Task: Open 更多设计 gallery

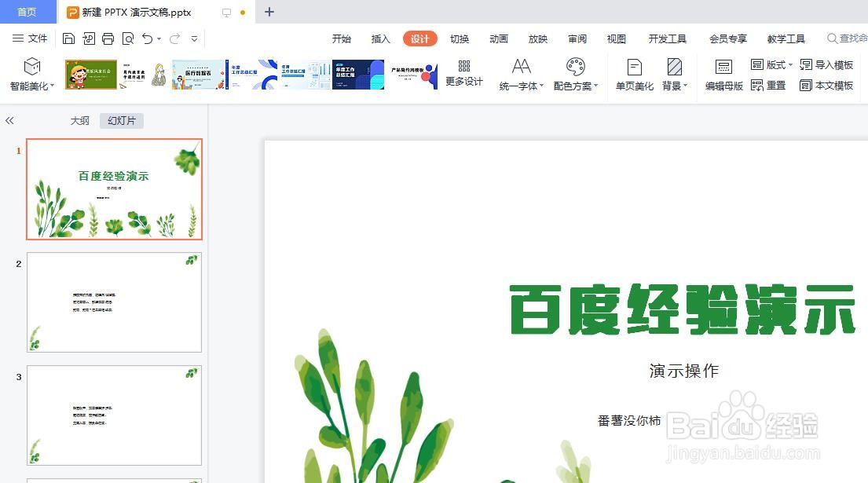Action: [x=464, y=74]
